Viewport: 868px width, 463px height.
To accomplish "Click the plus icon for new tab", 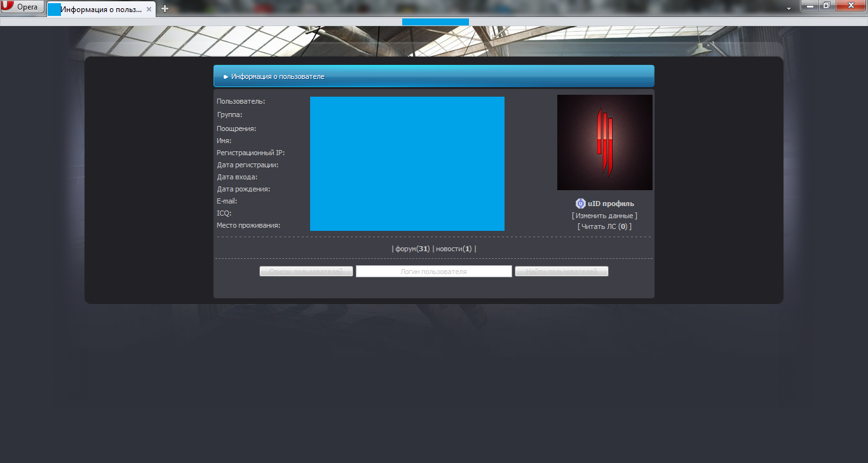I will click(165, 9).
